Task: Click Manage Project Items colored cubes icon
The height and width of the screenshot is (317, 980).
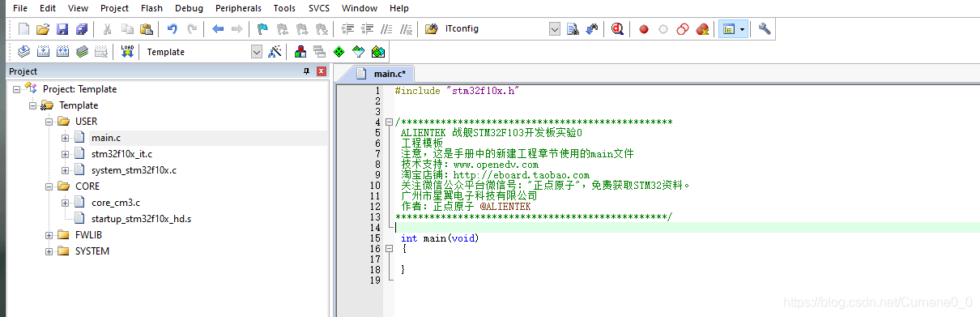Action: click(x=300, y=52)
